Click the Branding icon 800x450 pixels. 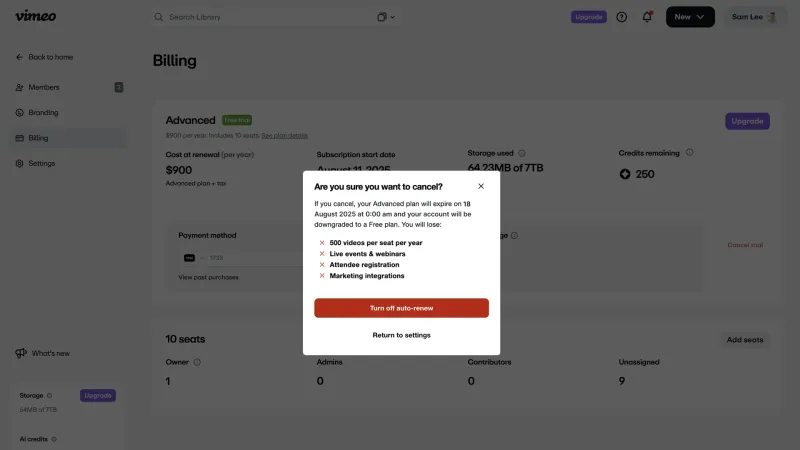(19, 113)
